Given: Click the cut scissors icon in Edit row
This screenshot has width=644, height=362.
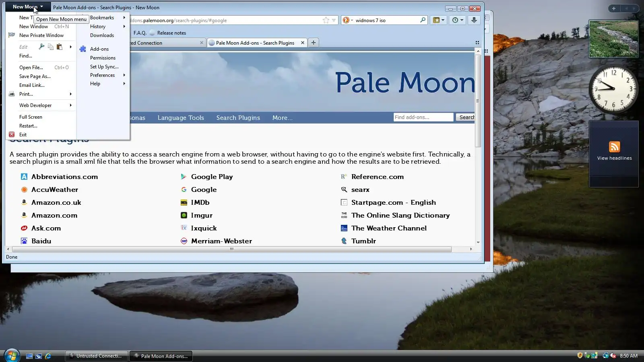Looking at the screenshot, I should tap(41, 47).
